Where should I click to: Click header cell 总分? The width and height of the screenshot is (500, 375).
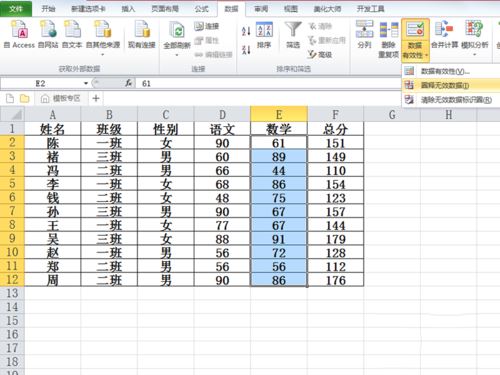pos(335,129)
